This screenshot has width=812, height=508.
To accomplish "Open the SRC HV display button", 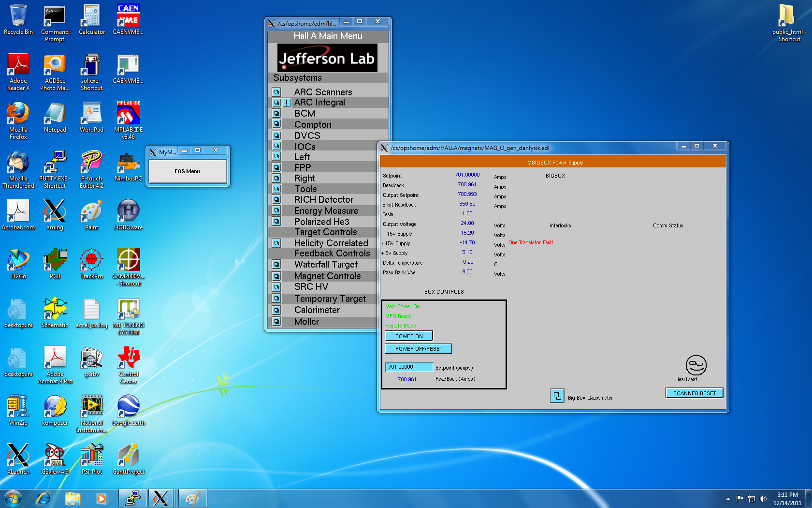I will (x=276, y=286).
